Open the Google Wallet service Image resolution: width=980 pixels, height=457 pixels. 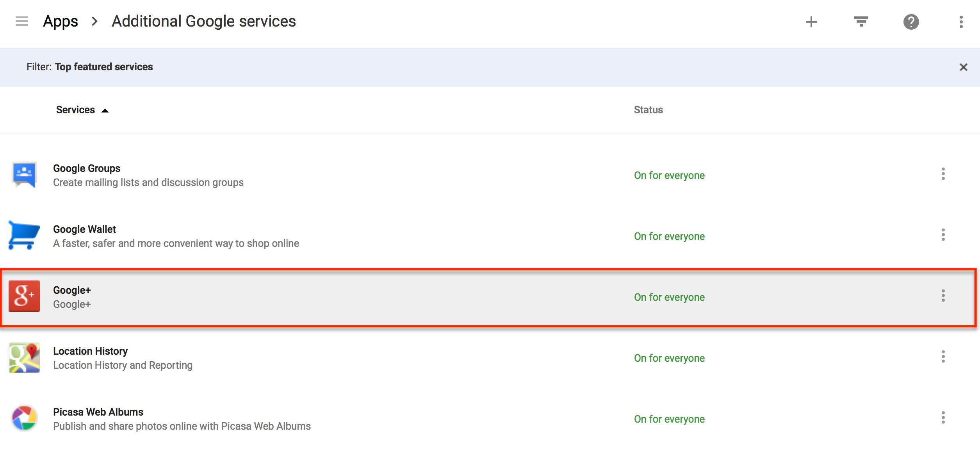click(84, 229)
